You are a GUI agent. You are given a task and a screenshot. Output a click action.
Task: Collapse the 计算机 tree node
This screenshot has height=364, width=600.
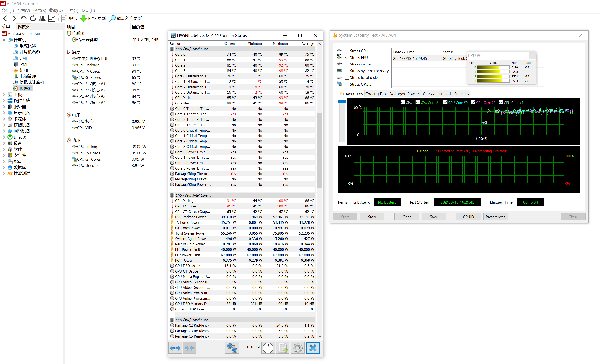(4, 40)
